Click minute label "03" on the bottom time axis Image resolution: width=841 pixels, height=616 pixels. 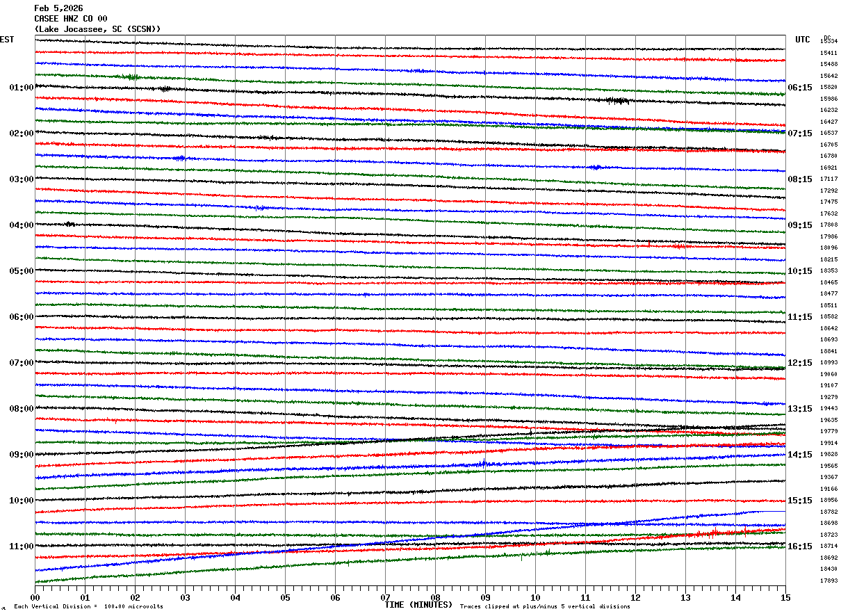[185, 597]
